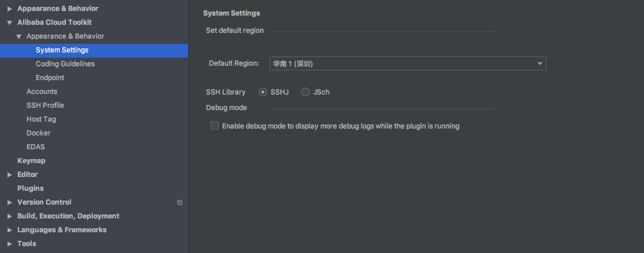Viewport: 644px width, 253px height.
Task: Expand the Tools section arrow
Action: coord(9,244)
